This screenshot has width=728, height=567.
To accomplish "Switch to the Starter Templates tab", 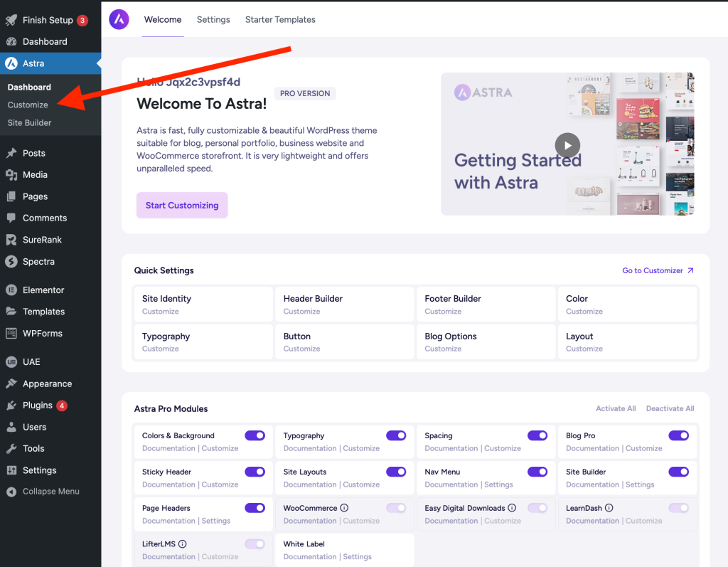I will (280, 20).
